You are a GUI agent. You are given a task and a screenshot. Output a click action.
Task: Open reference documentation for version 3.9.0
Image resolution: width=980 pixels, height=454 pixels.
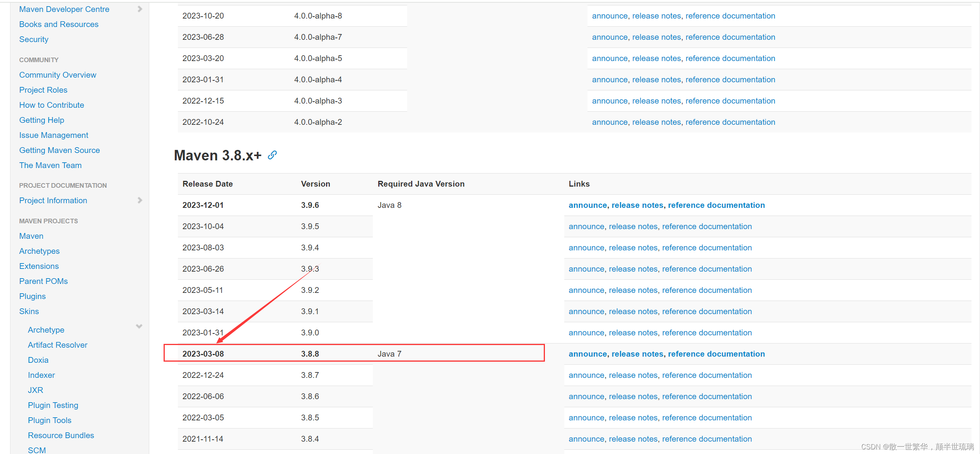coord(707,333)
